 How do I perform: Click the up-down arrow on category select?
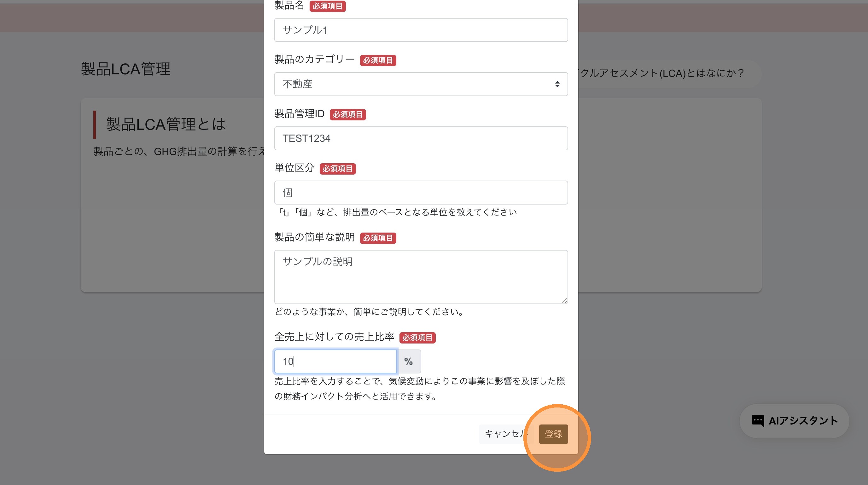pos(557,84)
